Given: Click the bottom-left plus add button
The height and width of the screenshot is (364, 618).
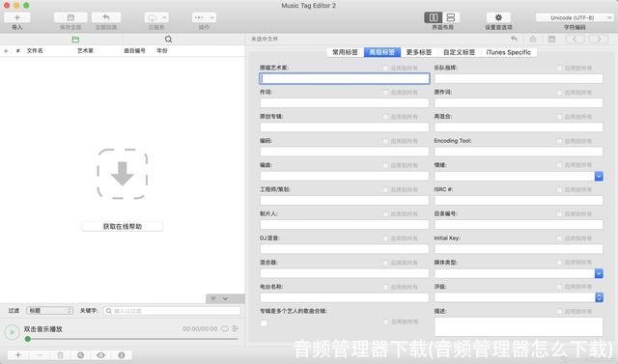Looking at the screenshot, I should pyautogui.click(x=18, y=355).
